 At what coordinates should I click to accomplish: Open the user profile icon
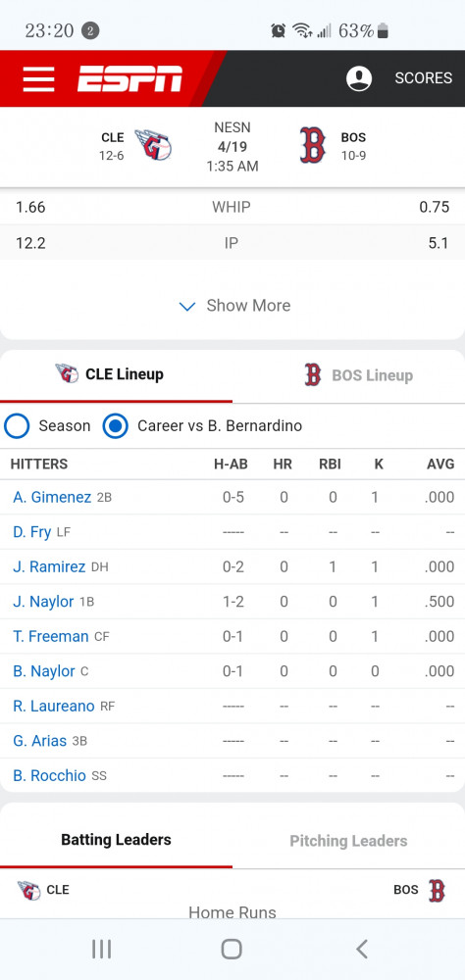[x=359, y=78]
